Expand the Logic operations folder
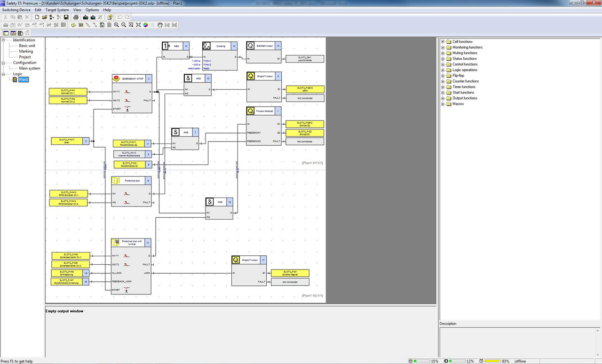Viewport: 602px width, 364px height. pyautogui.click(x=443, y=70)
